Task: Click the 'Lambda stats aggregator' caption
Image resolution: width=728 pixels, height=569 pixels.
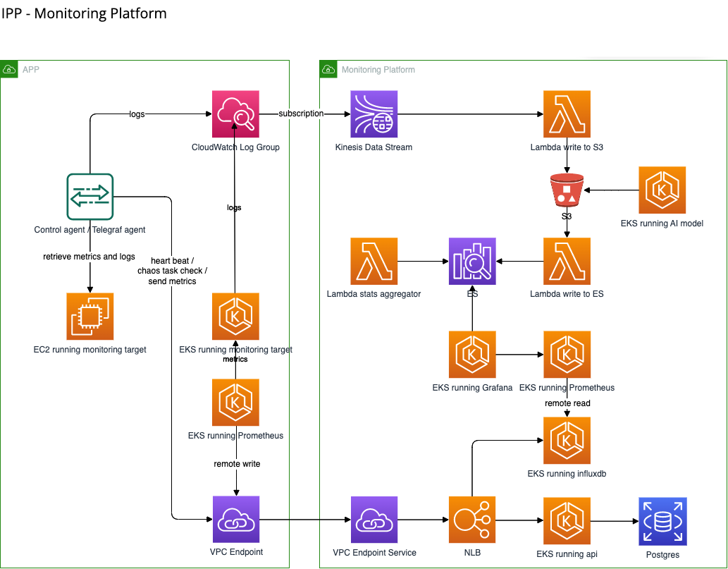Action: [374, 294]
